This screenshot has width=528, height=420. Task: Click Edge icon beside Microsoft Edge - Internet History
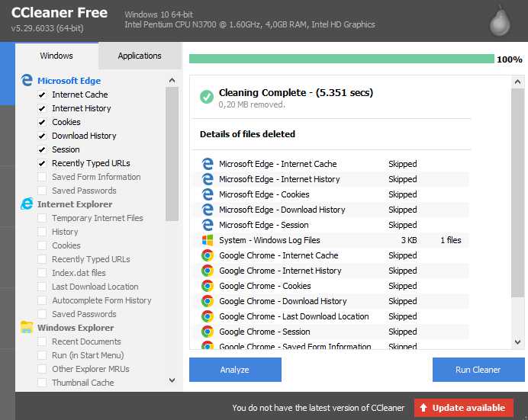(208, 179)
